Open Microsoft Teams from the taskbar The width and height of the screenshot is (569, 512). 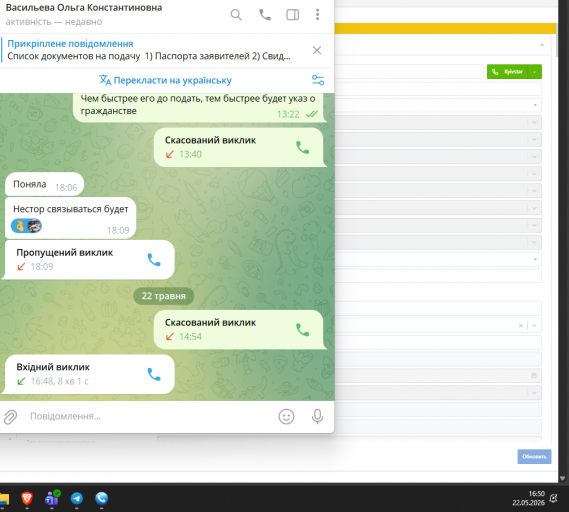(x=52, y=498)
